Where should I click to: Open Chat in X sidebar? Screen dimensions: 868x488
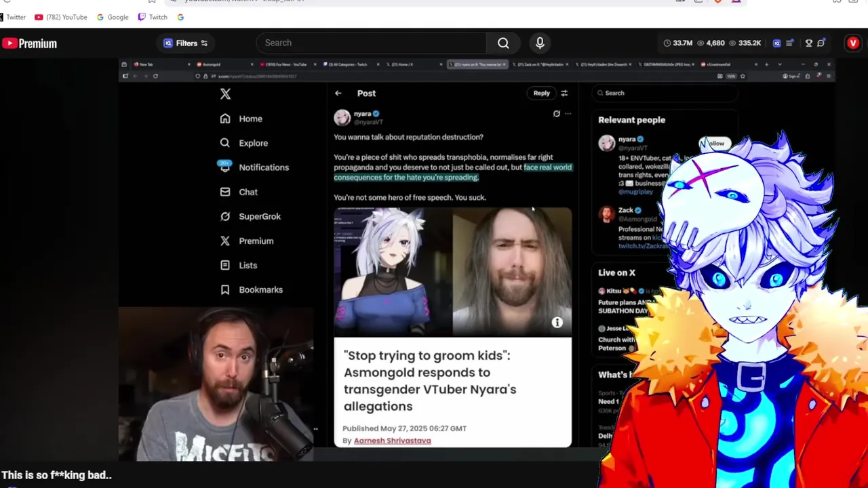239,192
